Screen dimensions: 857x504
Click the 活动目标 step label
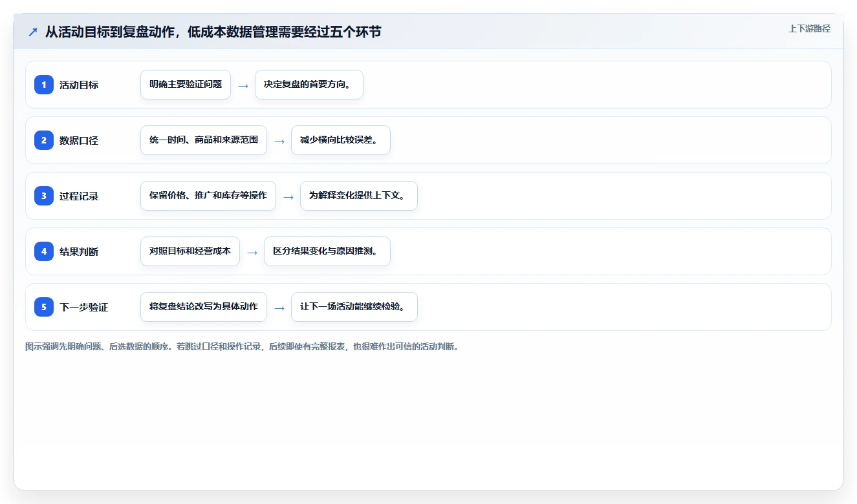click(x=79, y=85)
